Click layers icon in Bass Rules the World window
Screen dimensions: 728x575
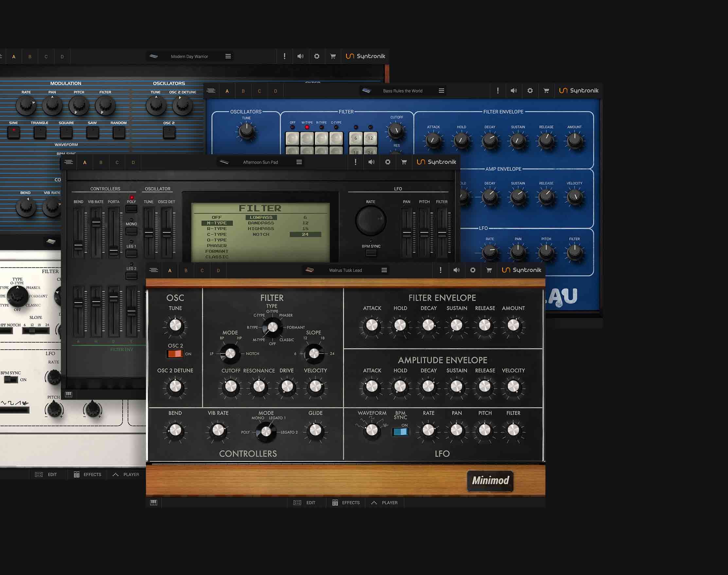point(211,91)
